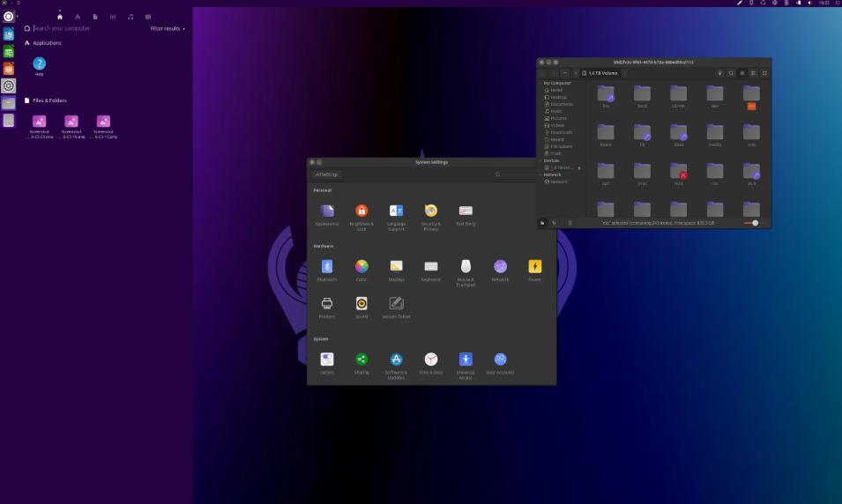
Task: Select the home folder in volume view
Action: pos(606,135)
